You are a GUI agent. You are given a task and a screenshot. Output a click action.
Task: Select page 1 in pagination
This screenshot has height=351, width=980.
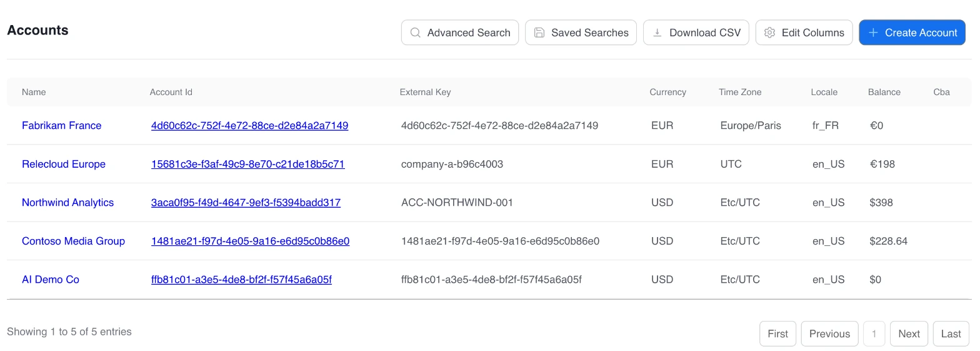click(x=874, y=333)
